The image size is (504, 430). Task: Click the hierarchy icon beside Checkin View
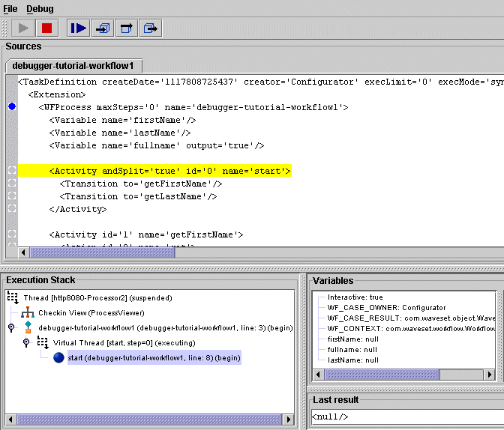pos(28,312)
